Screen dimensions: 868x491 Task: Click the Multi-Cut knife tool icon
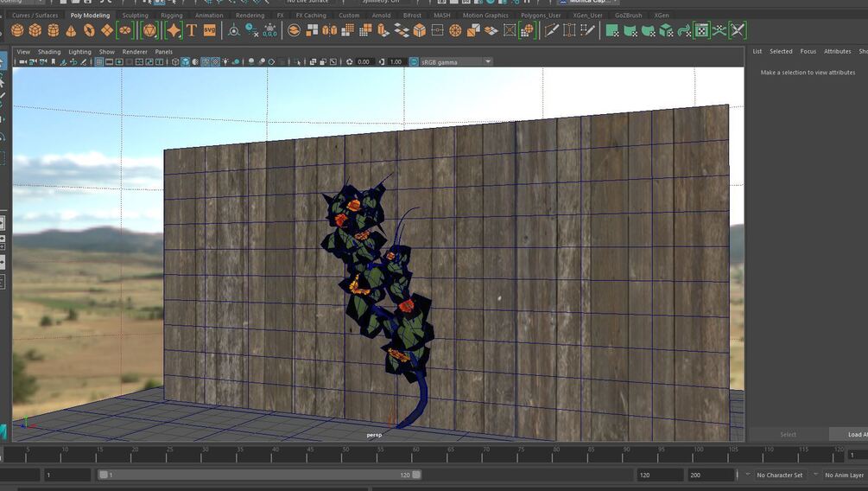pos(553,30)
